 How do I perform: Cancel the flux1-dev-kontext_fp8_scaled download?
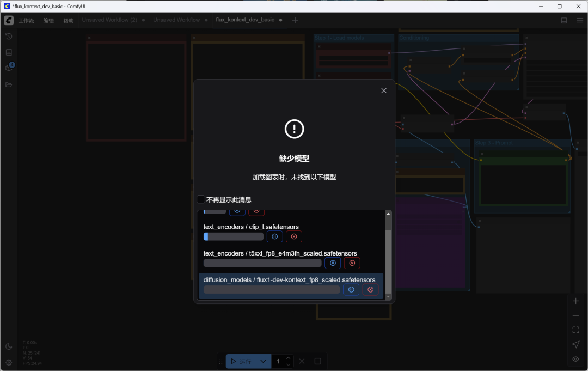[371, 290]
